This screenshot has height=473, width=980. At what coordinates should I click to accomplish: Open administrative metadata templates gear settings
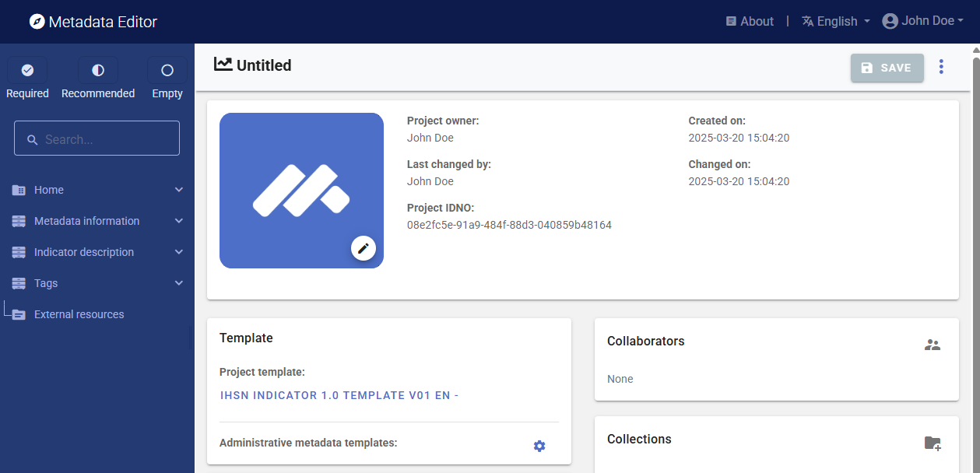click(x=539, y=446)
